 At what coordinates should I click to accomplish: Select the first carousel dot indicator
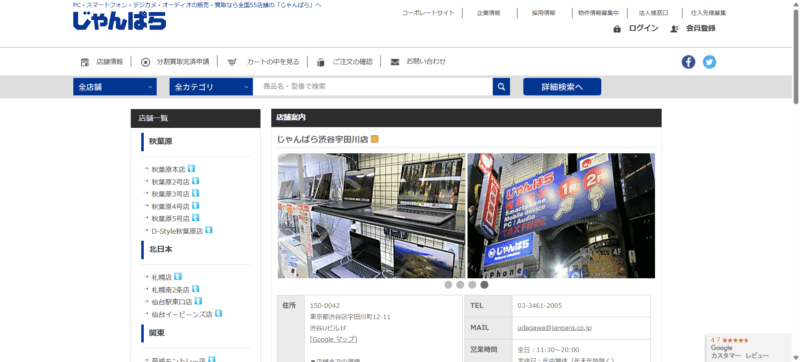448,285
